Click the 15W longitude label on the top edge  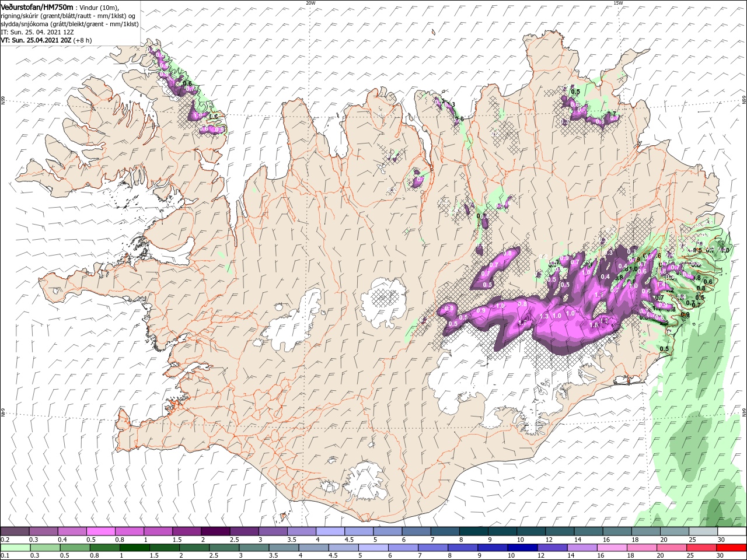coord(618,3)
